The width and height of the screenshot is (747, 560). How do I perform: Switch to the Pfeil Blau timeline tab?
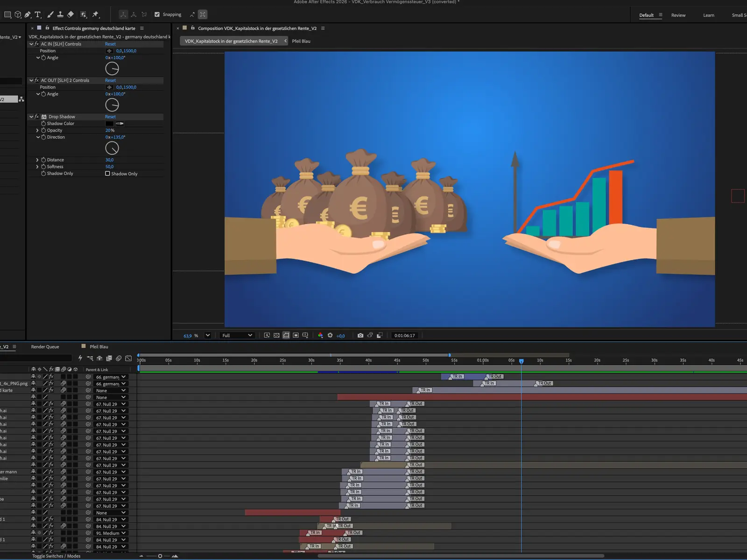[99, 347]
